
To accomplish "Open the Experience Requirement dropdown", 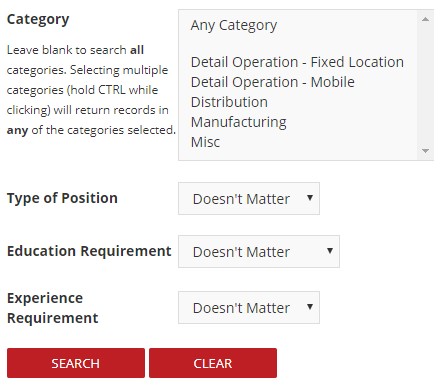I will click(249, 307).
